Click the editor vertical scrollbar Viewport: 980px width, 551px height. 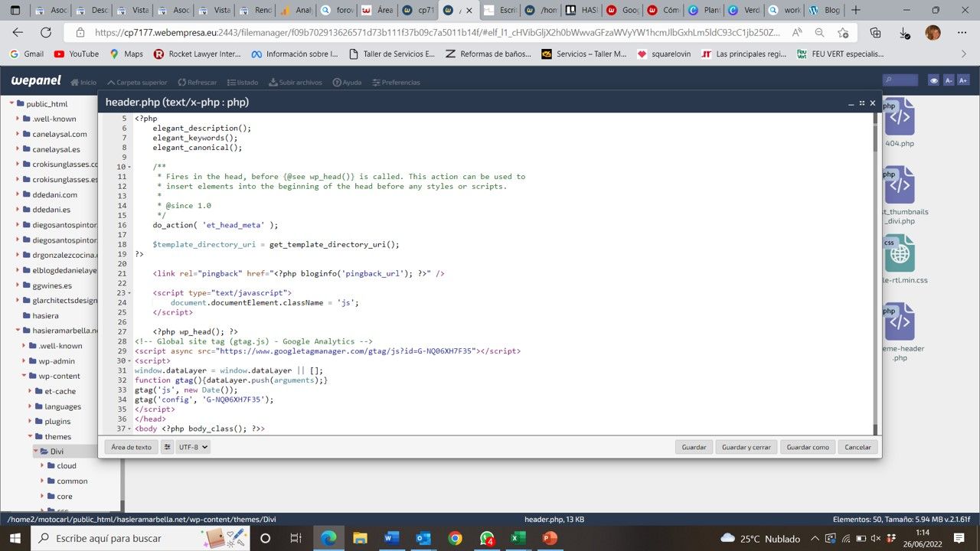[876, 273]
